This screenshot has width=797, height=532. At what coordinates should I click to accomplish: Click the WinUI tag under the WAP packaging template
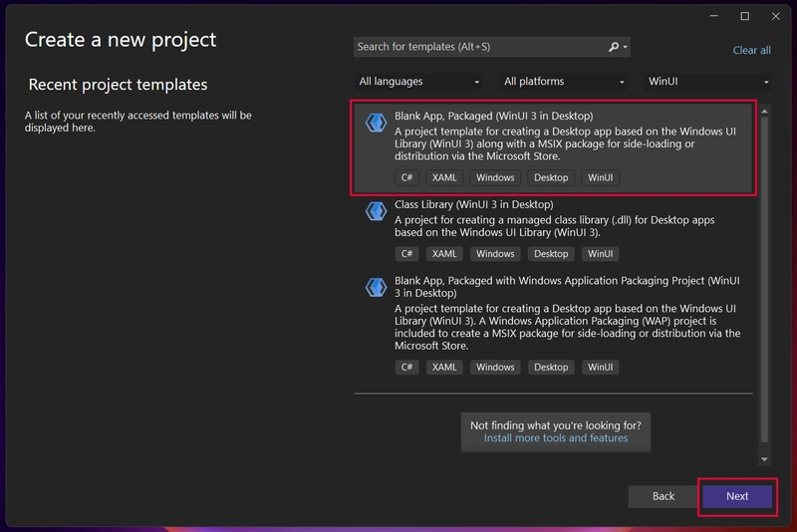click(601, 368)
